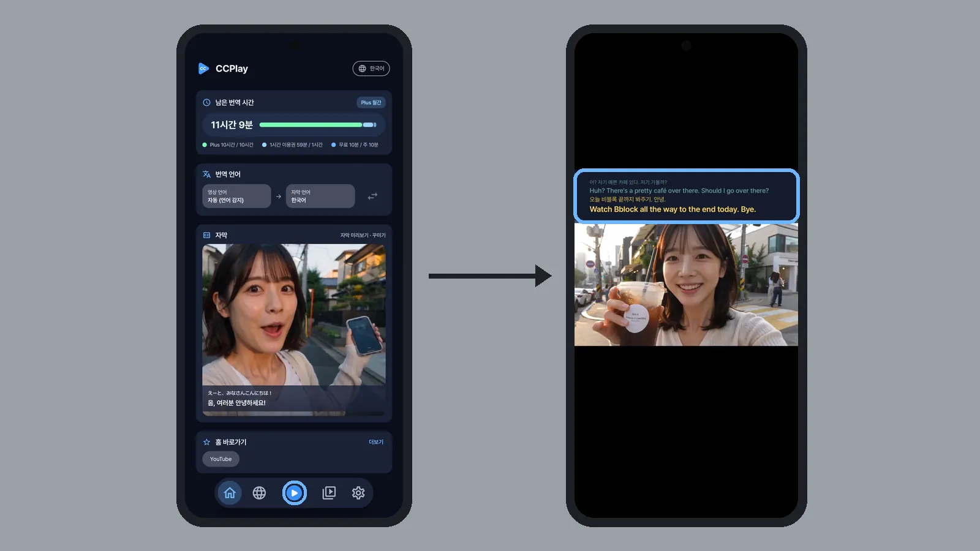Click the CC icon beside 자막
The height and width of the screenshot is (551, 980).
point(206,235)
